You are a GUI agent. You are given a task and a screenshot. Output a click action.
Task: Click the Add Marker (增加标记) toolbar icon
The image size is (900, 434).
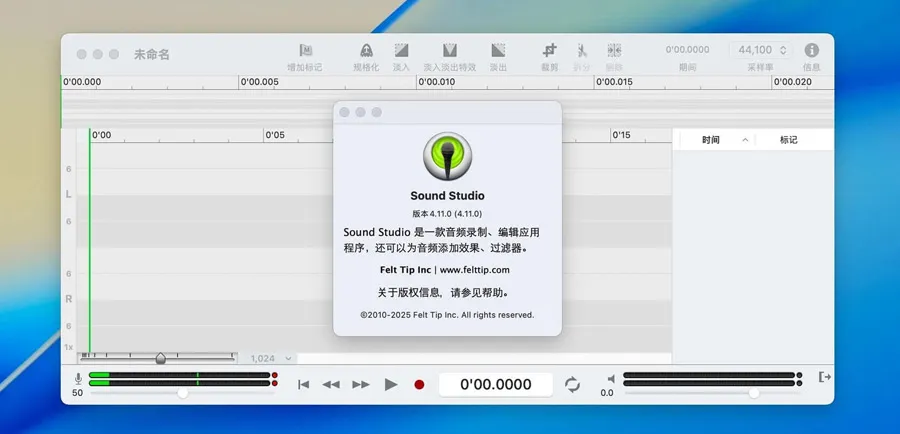coord(305,50)
